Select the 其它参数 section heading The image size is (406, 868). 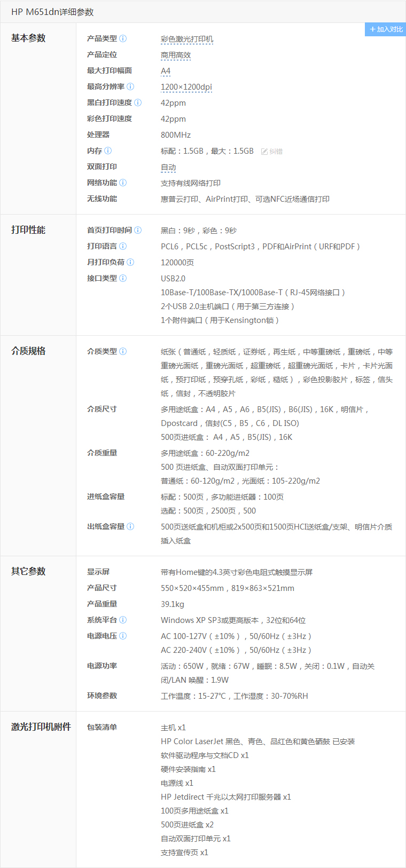[x=28, y=571]
